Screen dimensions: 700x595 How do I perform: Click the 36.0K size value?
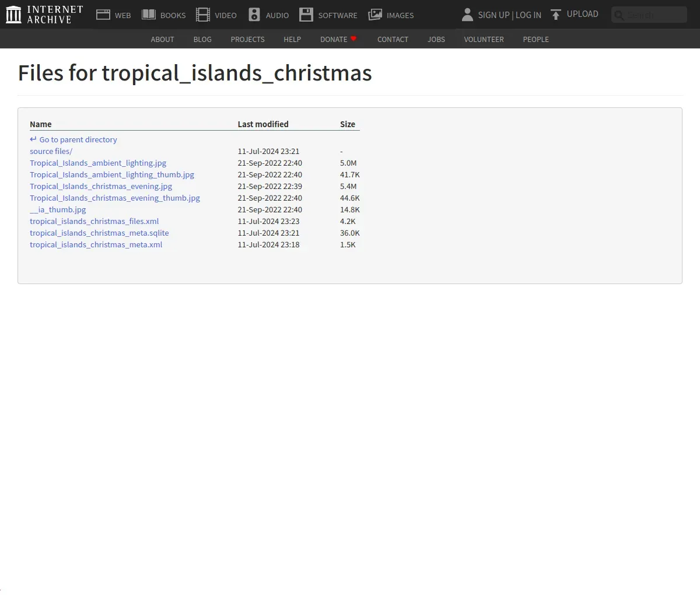350,233
